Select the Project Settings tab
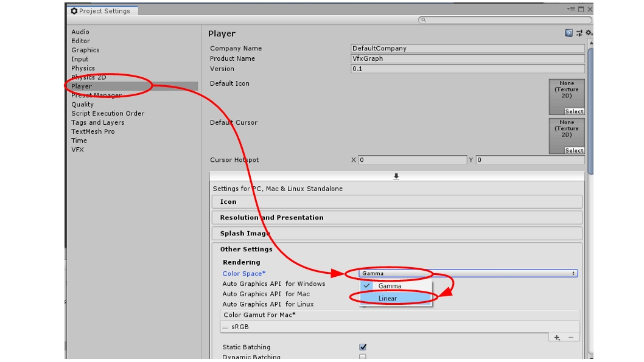 pos(101,11)
